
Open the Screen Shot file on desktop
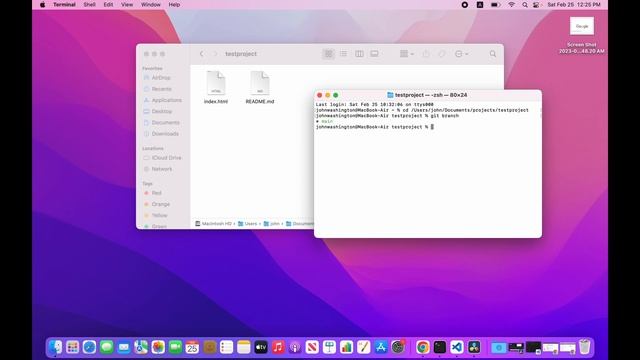(x=582, y=36)
